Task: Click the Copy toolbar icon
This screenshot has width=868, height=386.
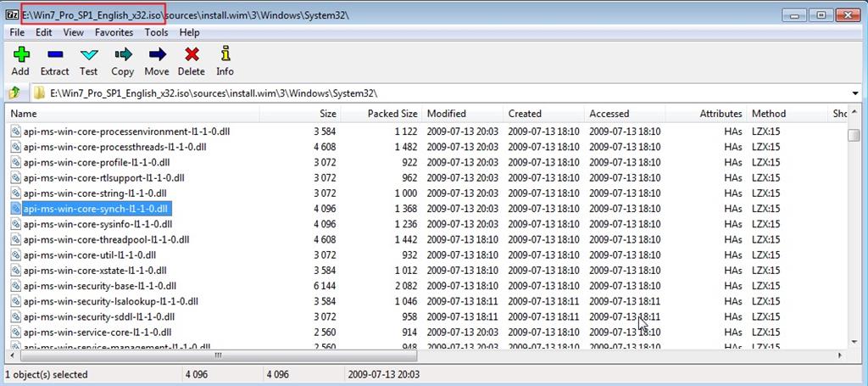Action: point(123,54)
